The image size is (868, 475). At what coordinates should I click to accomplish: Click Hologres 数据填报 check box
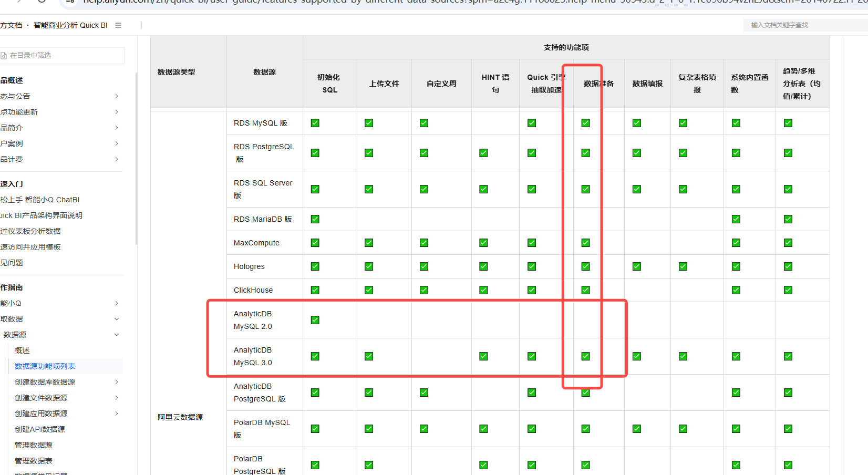point(636,266)
